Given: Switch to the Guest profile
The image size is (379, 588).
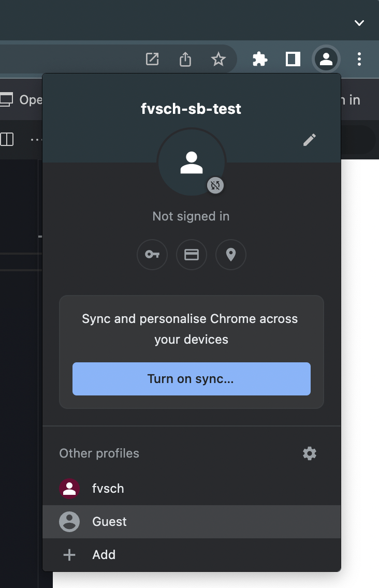Looking at the screenshot, I should tap(109, 522).
